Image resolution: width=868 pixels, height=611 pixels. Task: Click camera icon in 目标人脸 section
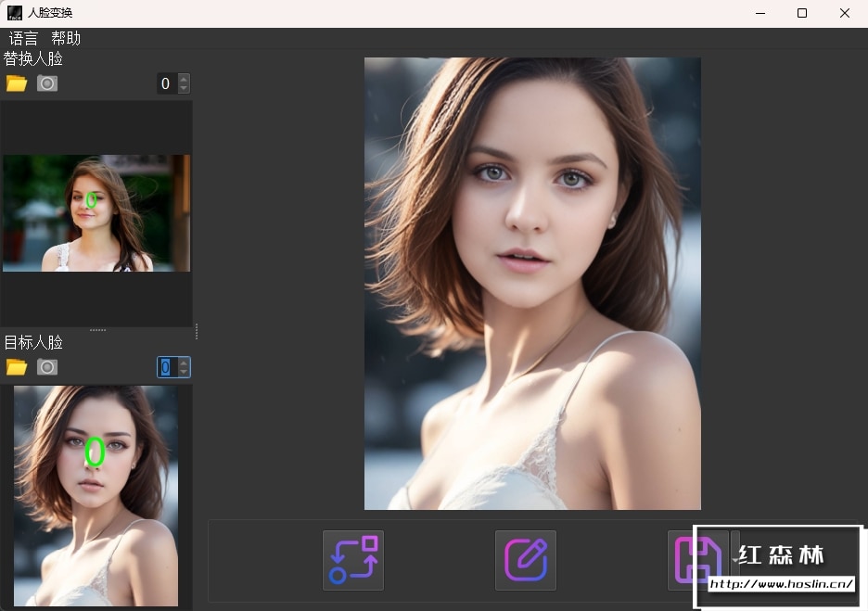tap(47, 367)
